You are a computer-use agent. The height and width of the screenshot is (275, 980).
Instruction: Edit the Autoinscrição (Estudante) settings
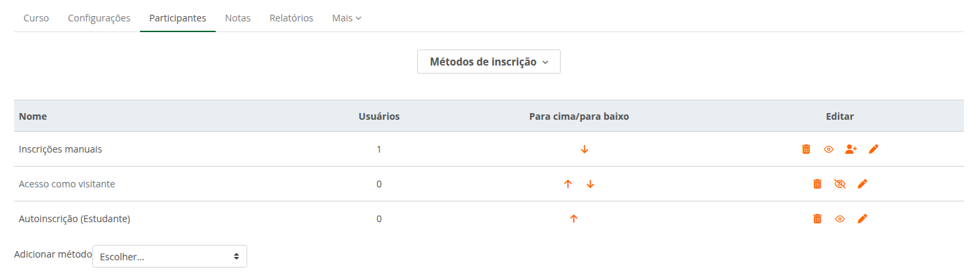tap(862, 219)
